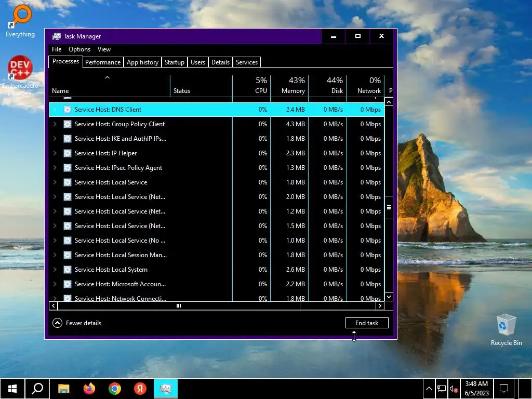This screenshot has height=399, width=532.
Task: Click the Windows Start button
Action: pyautogui.click(x=12, y=389)
